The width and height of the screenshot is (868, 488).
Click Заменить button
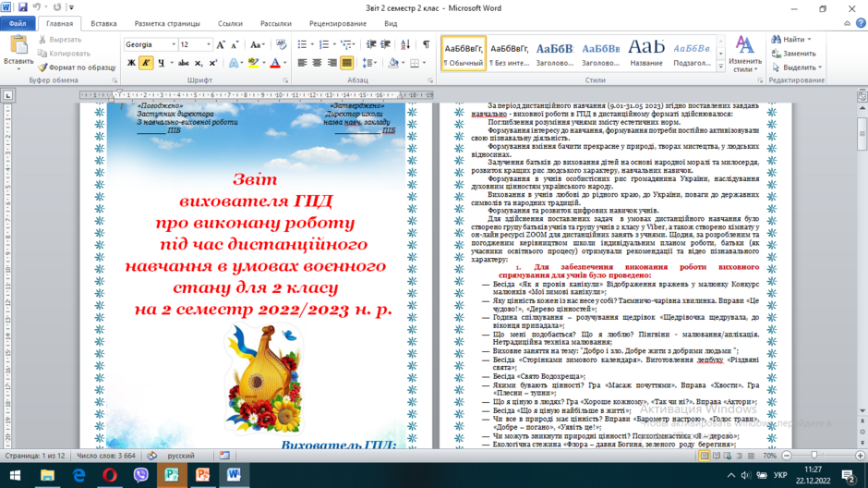point(794,54)
